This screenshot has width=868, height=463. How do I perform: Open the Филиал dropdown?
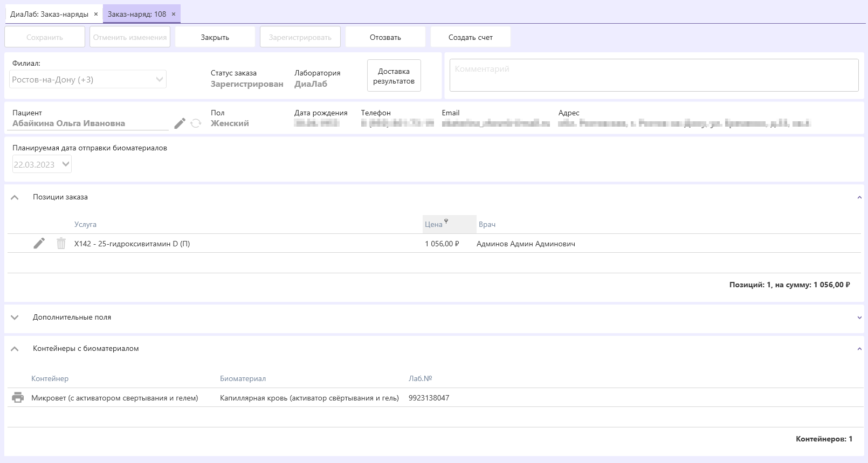(88, 80)
